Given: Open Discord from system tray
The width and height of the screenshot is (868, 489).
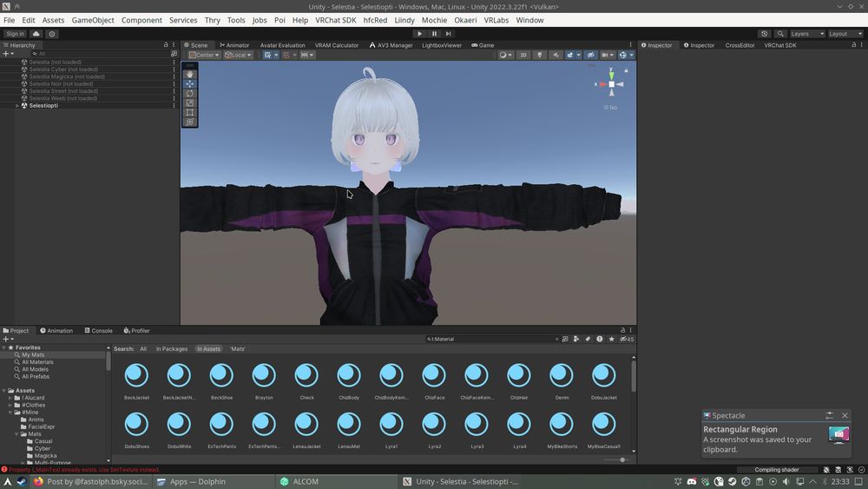Looking at the screenshot, I should [692, 482].
